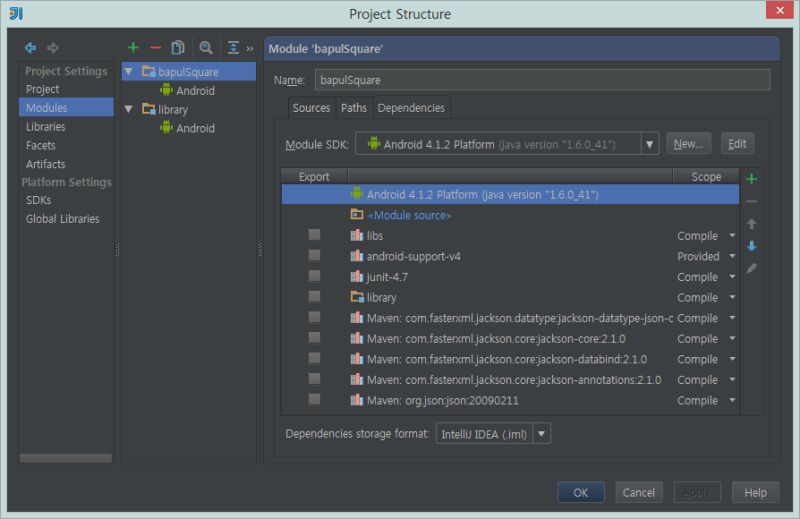This screenshot has width=800, height=519.
Task: Click the module Name input field
Action: tap(542, 80)
